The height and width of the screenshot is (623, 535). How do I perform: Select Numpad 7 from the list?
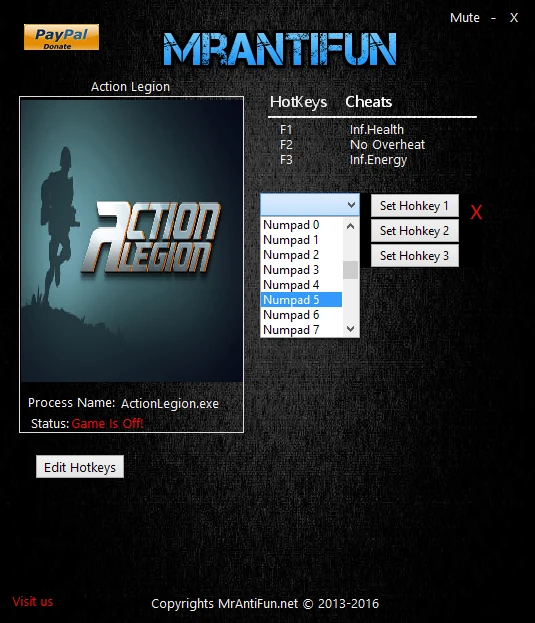tap(301, 330)
